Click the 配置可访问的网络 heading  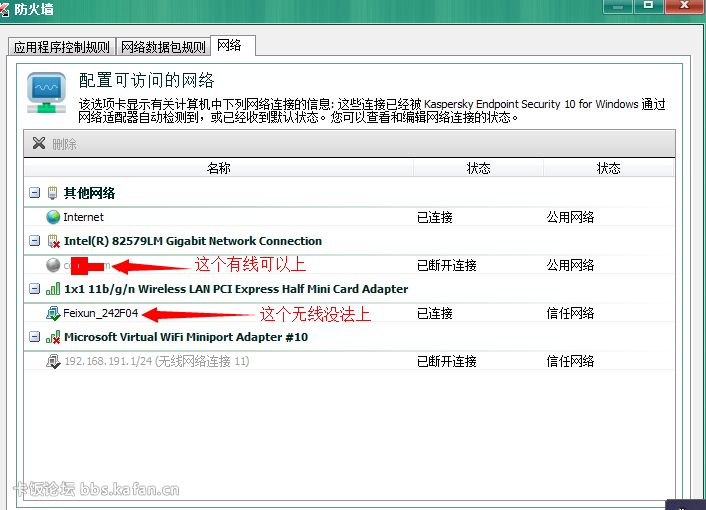click(x=146, y=80)
